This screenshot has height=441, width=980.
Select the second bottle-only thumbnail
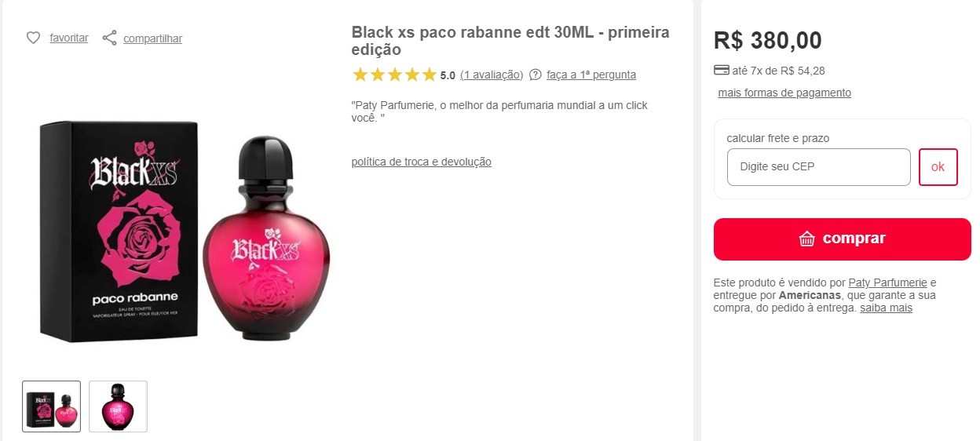[118, 406]
